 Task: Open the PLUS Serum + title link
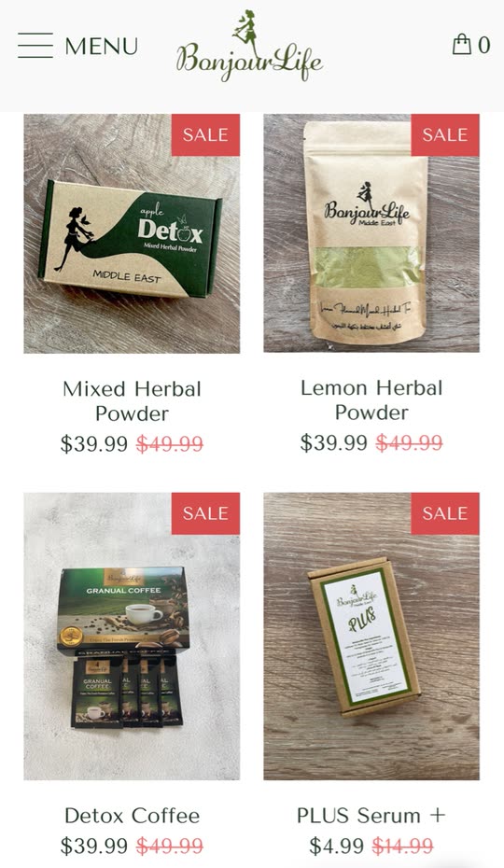(371, 816)
